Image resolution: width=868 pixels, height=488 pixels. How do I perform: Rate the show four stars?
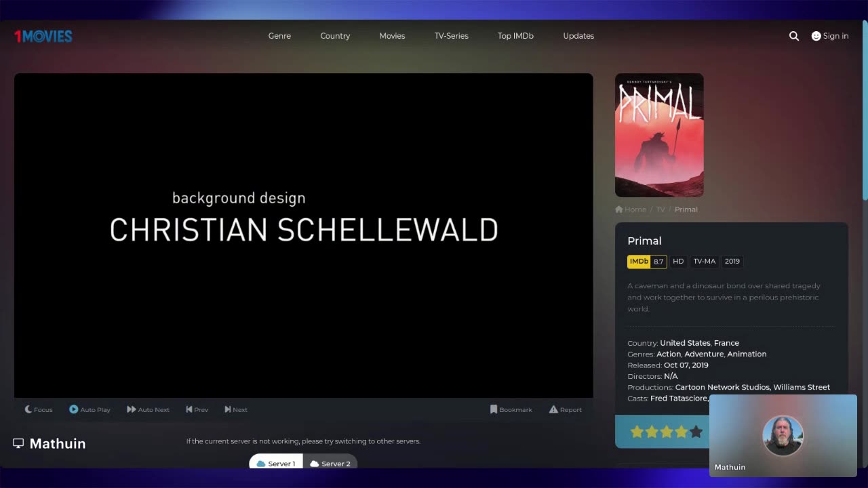682,432
